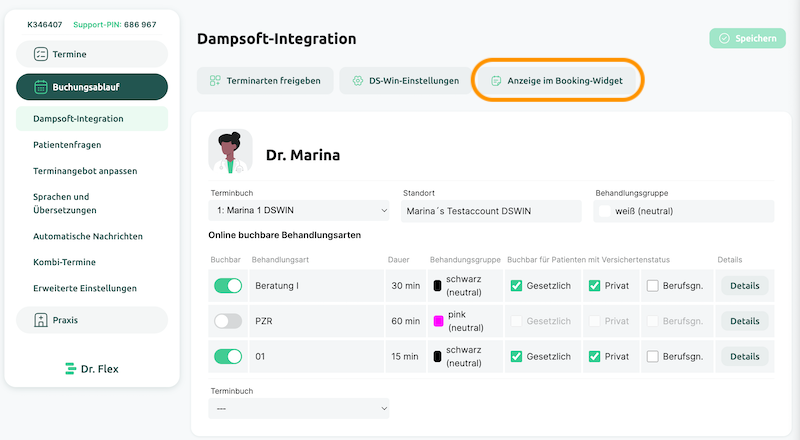The height and width of the screenshot is (440, 800).
Task: Switch to Terminarten freigeben tab
Action: (x=265, y=81)
